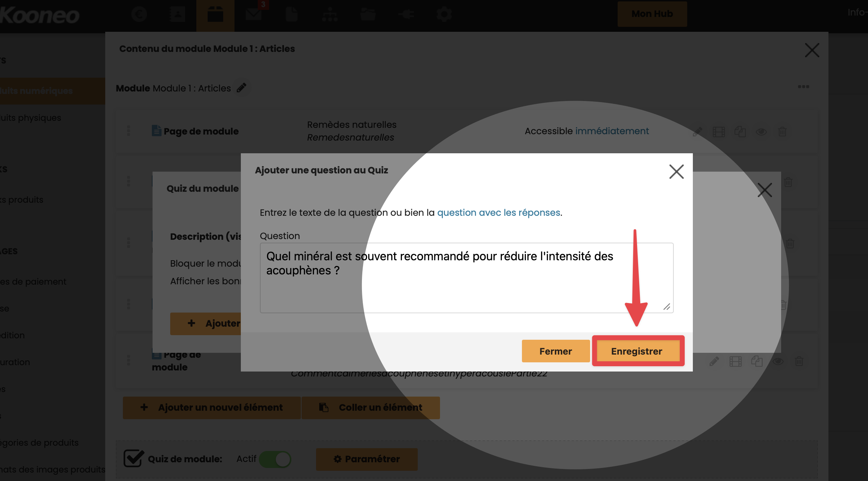
Task: Click the film strip icon on Remèdes naturelles row
Action: [719, 132]
